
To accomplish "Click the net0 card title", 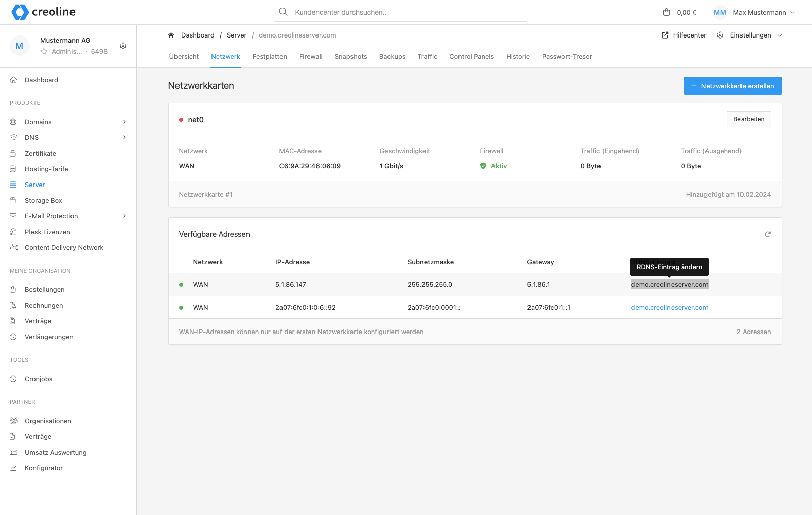I will click(196, 120).
